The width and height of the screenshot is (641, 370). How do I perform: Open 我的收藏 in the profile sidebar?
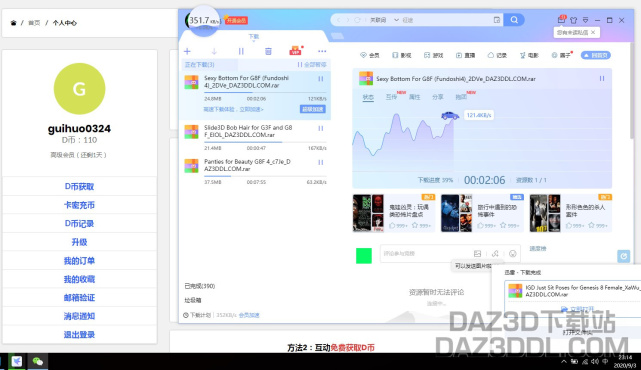(79, 279)
